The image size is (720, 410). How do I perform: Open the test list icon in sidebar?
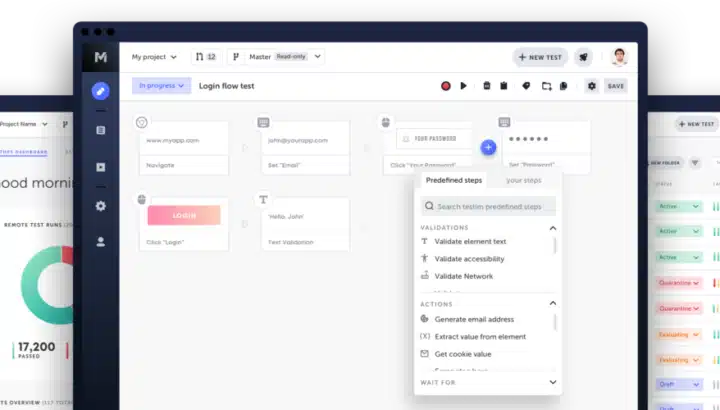(101, 130)
